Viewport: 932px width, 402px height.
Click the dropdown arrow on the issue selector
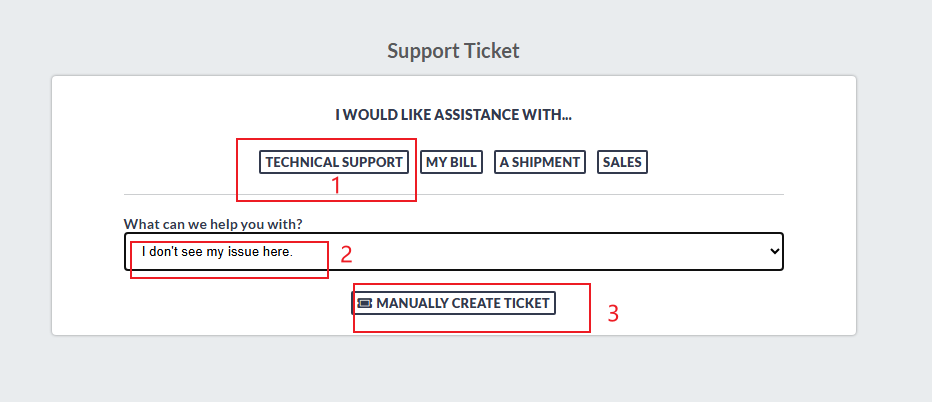click(772, 252)
